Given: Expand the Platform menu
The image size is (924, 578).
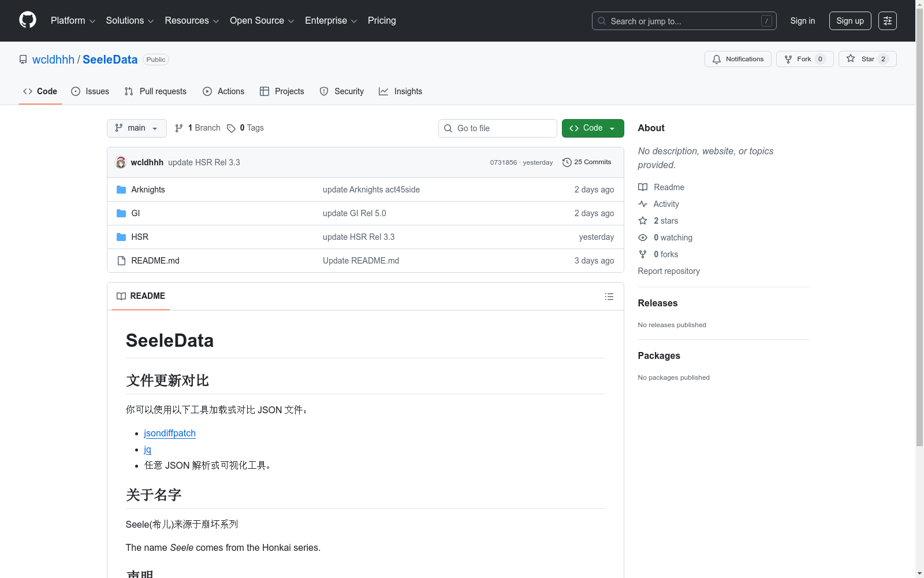Looking at the screenshot, I should (73, 21).
